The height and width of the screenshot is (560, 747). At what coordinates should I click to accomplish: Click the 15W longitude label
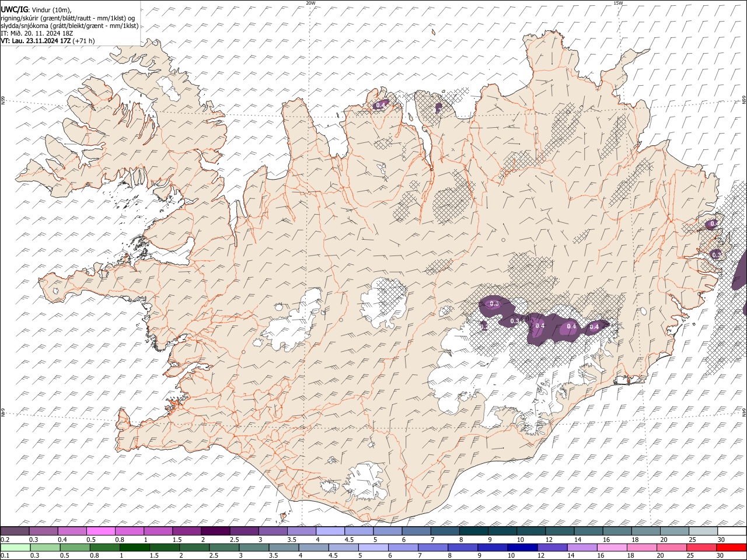click(x=619, y=3)
